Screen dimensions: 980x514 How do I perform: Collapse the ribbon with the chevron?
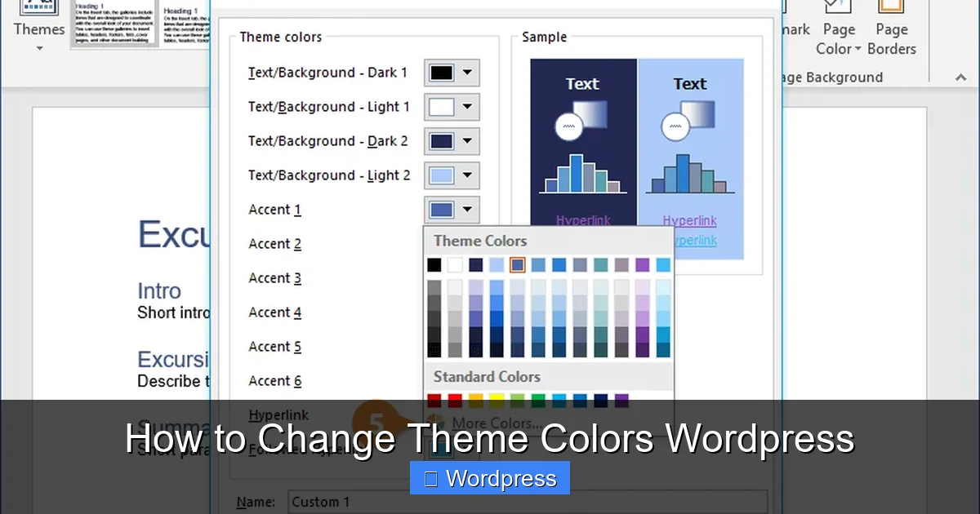pyautogui.click(x=960, y=78)
